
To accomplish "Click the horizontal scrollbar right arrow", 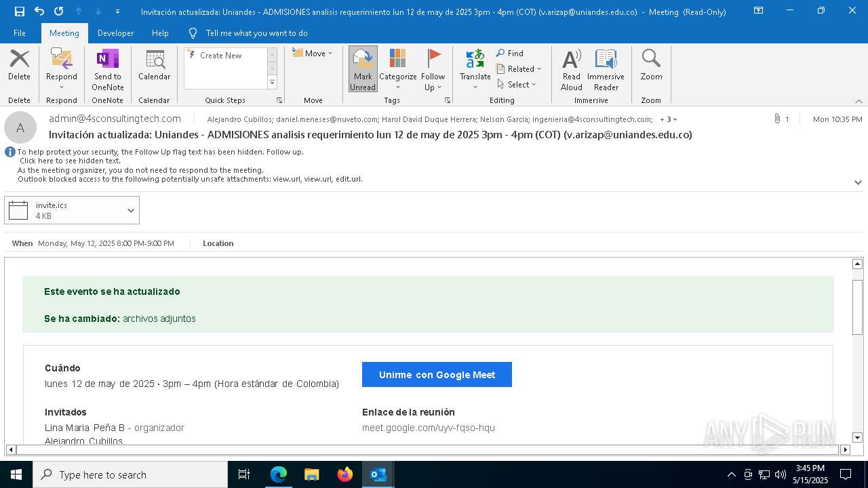I will [x=845, y=449].
